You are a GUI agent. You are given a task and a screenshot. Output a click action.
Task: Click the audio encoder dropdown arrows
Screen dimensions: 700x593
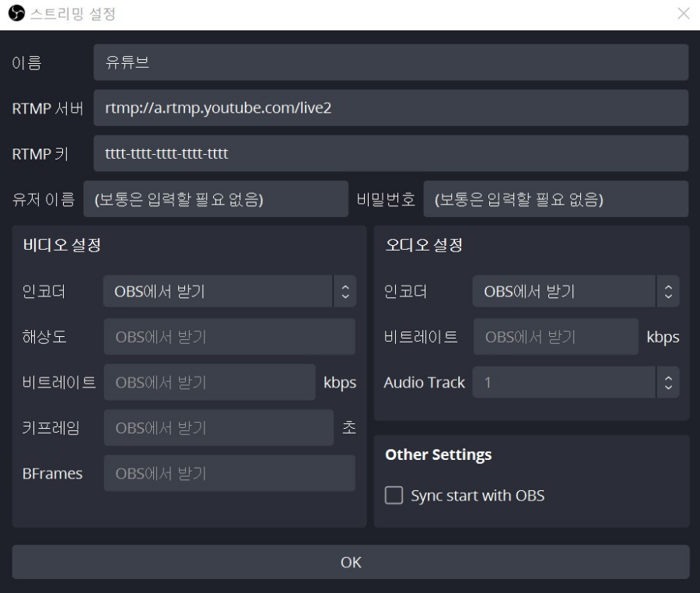pos(668,291)
